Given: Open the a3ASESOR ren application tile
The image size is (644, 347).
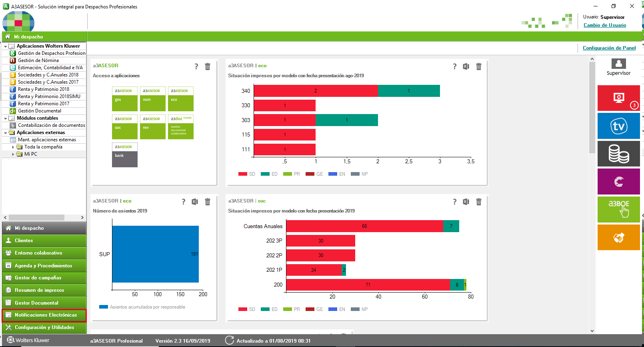Looking at the screenshot, I should pyautogui.click(x=153, y=127).
